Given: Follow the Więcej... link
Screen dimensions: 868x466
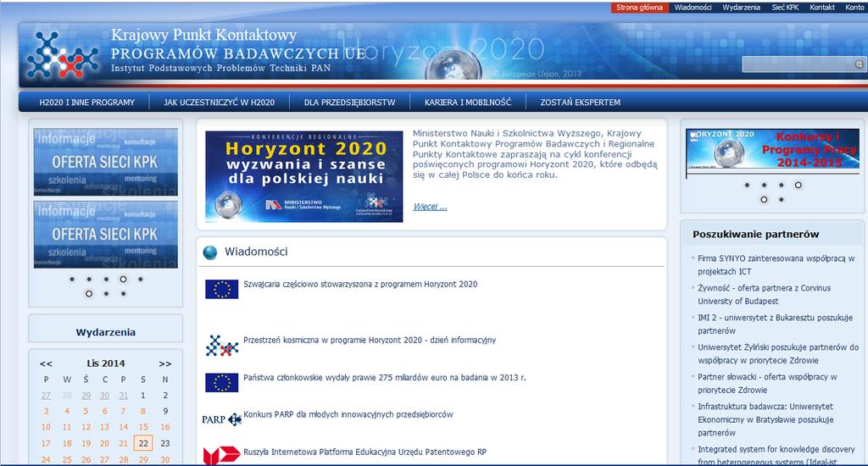Looking at the screenshot, I should click(430, 207).
